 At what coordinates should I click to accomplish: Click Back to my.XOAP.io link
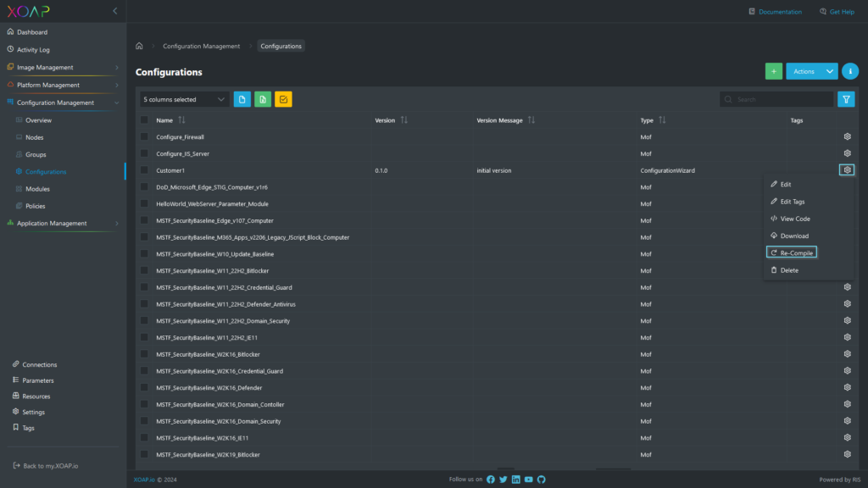[46, 466]
